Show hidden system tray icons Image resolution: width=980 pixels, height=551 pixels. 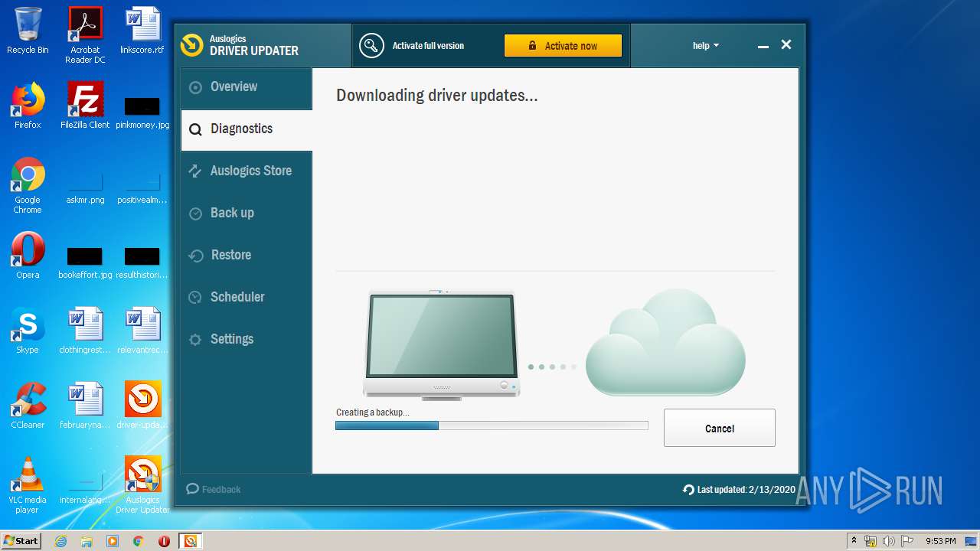coord(854,541)
